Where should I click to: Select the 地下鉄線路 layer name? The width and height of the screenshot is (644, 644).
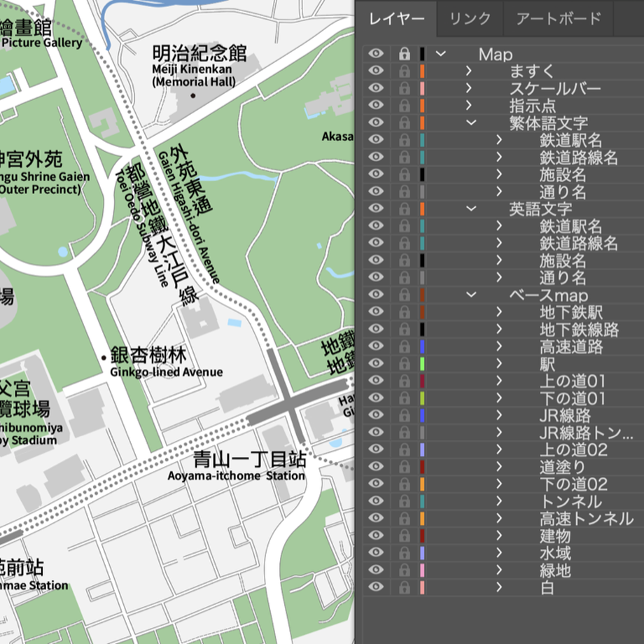[x=579, y=330]
